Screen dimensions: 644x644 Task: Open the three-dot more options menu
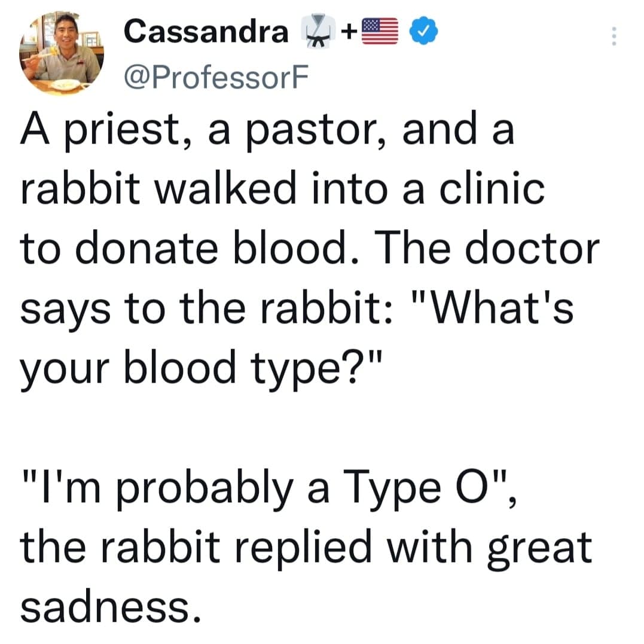(612, 38)
